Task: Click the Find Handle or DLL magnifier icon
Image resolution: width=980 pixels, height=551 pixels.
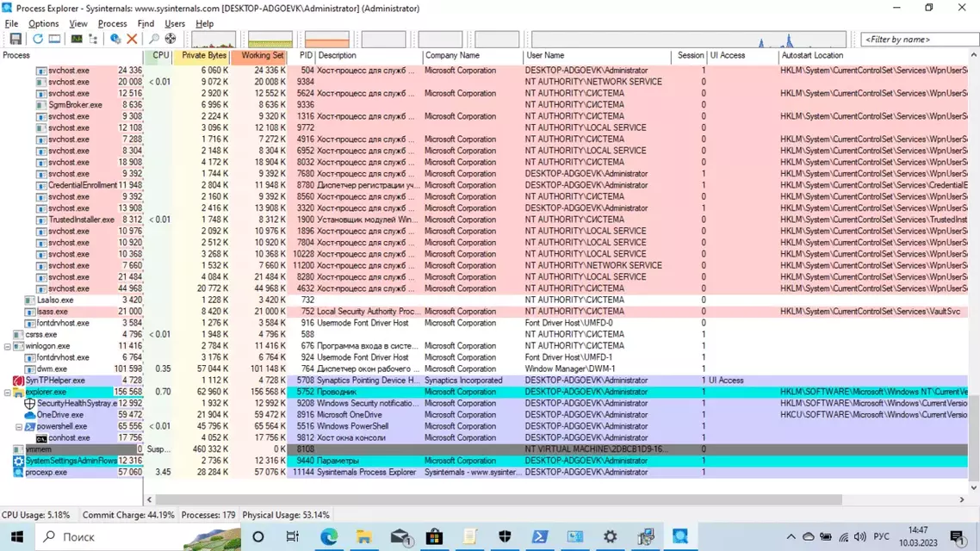Action: (x=154, y=40)
